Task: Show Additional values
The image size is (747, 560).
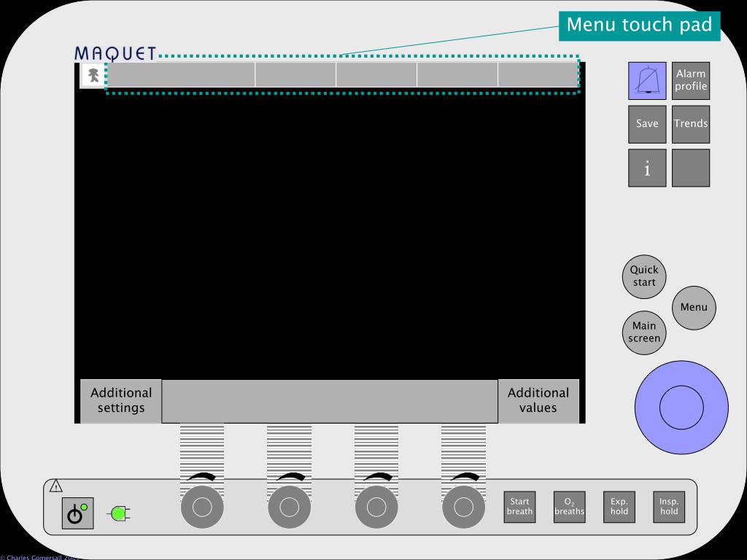Action: 538,401
